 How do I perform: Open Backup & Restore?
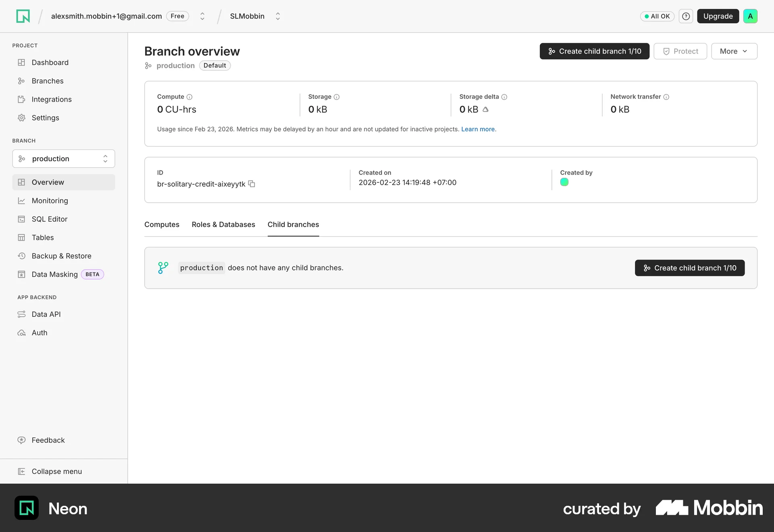click(x=64, y=256)
